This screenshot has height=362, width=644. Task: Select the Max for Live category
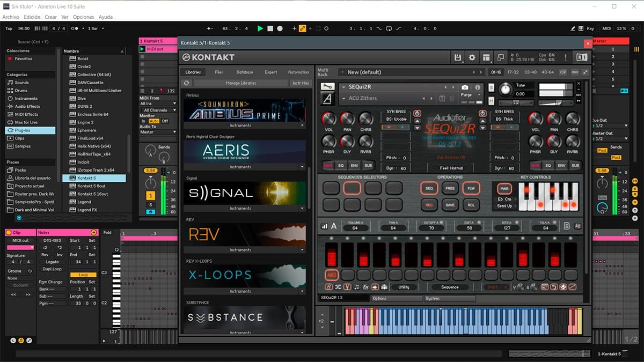[x=27, y=122]
